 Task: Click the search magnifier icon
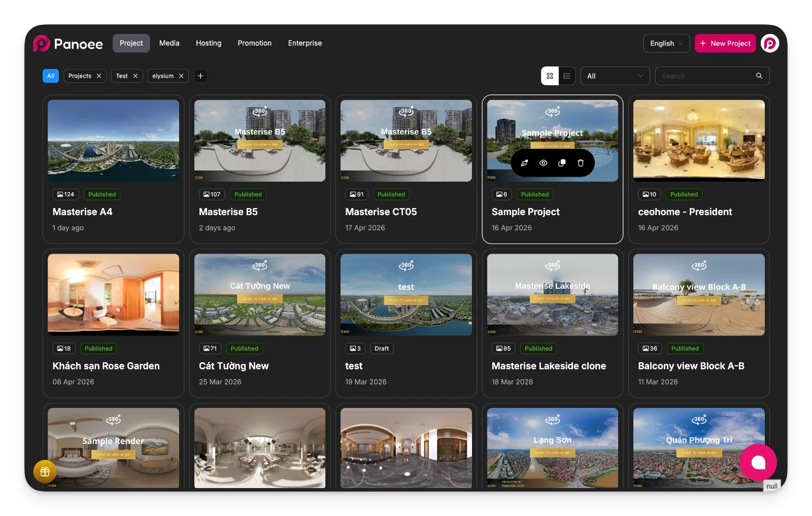click(759, 76)
